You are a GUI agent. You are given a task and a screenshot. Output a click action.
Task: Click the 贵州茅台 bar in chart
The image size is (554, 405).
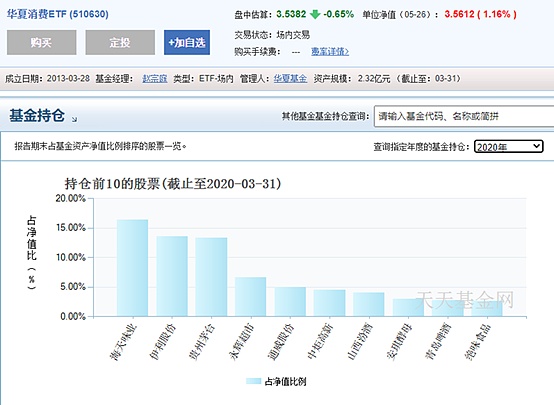[x=211, y=277]
